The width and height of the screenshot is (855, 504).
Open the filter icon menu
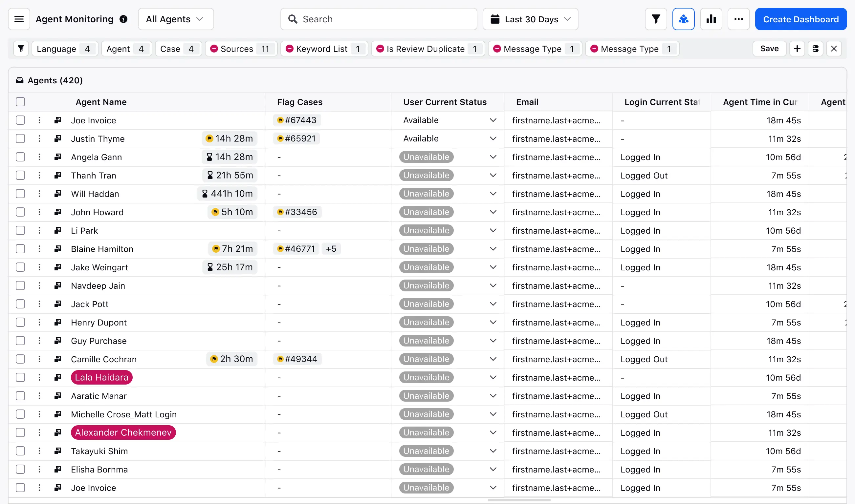(656, 19)
